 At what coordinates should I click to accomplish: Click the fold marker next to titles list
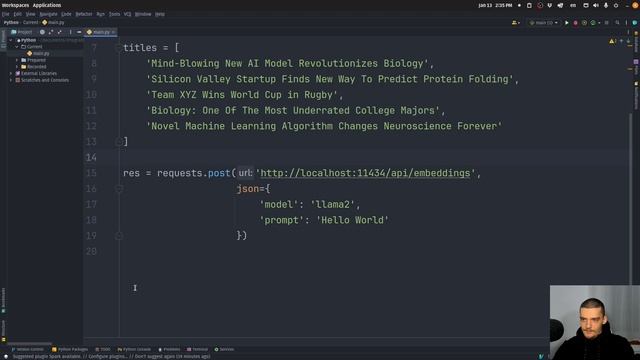[x=119, y=48]
